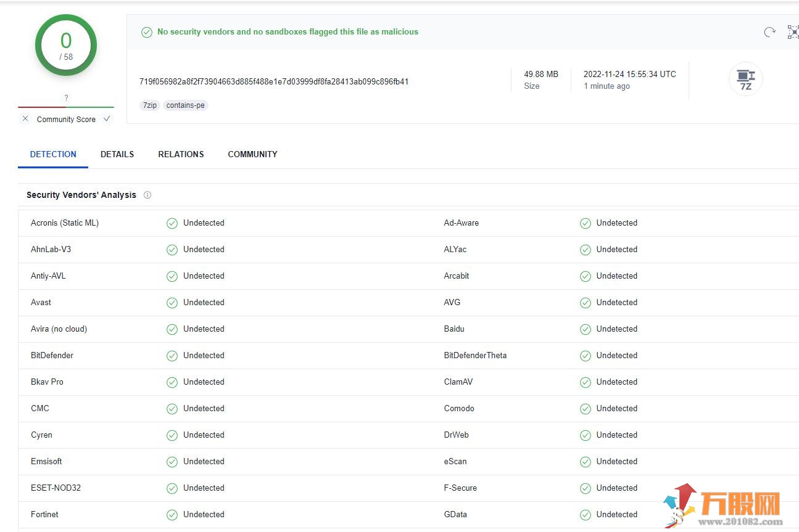The height and width of the screenshot is (532, 799).
Task: Click the Security Vendors' Analysis heading
Action: (81, 195)
